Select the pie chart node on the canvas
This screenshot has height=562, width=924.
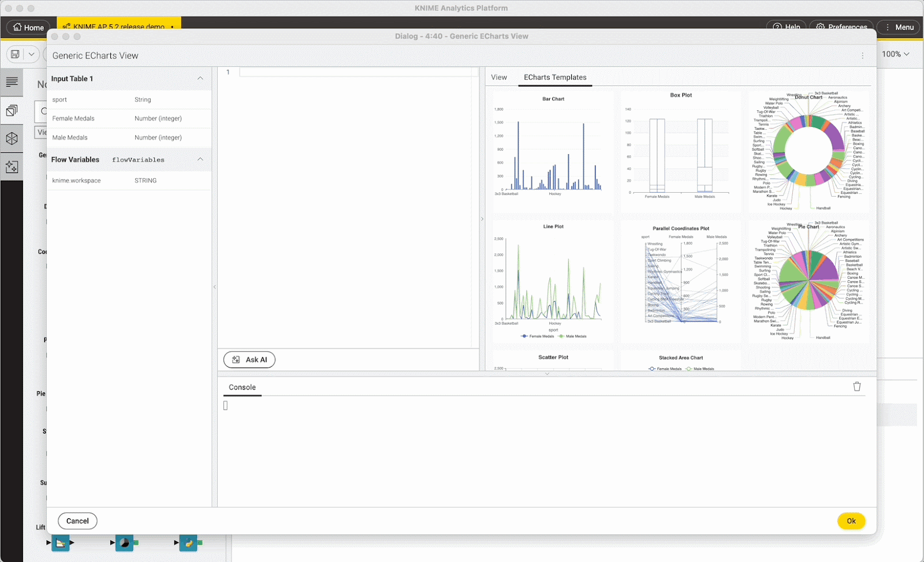pyautogui.click(x=124, y=543)
